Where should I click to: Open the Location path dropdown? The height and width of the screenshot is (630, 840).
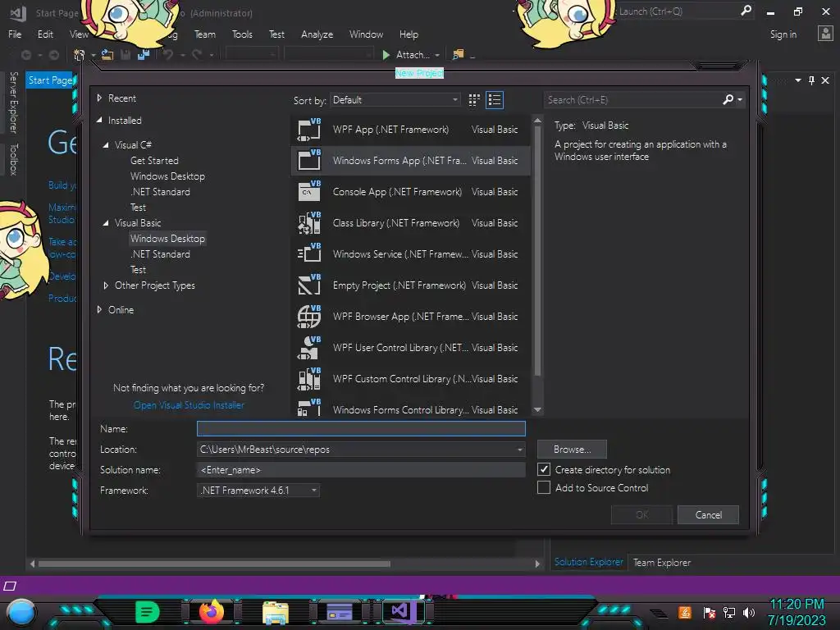(x=519, y=450)
